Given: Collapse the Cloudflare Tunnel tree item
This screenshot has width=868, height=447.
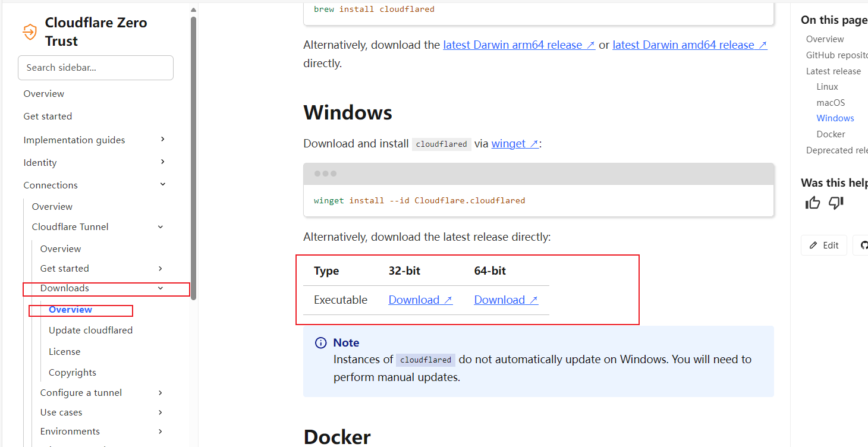Looking at the screenshot, I should click(161, 227).
